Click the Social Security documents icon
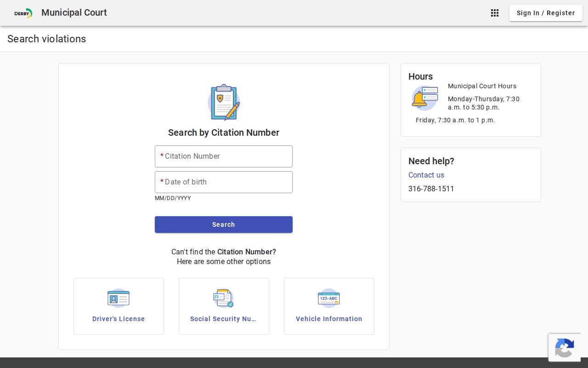The height and width of the screenshot is (368, 588). (x=224, y=298)
